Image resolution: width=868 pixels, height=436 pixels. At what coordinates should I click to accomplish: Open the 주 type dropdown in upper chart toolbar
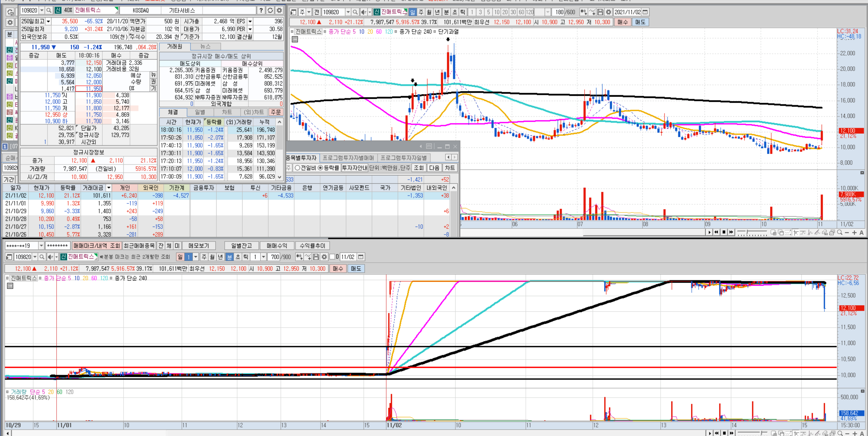point(309,12)
